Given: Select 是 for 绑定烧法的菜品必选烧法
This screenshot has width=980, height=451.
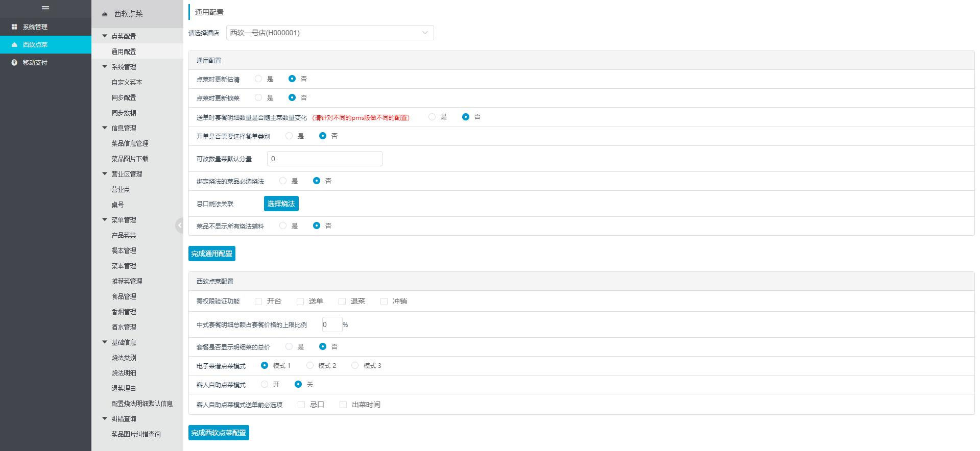Looking at the screenshot, I should pos(283,181).
